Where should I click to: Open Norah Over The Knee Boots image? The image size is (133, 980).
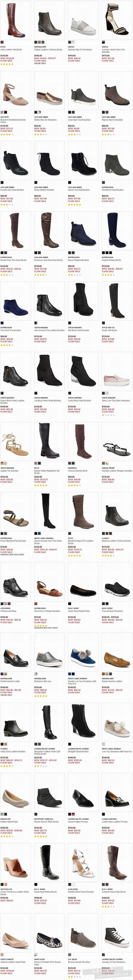point(16,230)
